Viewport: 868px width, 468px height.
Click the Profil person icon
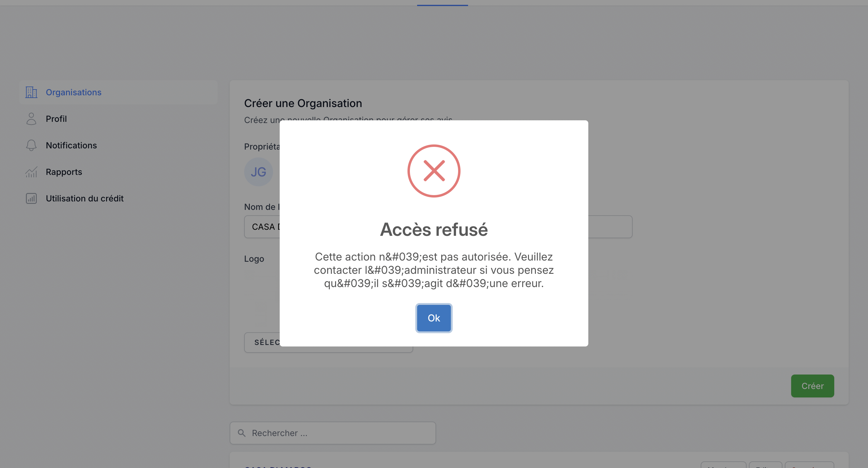point(31,119)
